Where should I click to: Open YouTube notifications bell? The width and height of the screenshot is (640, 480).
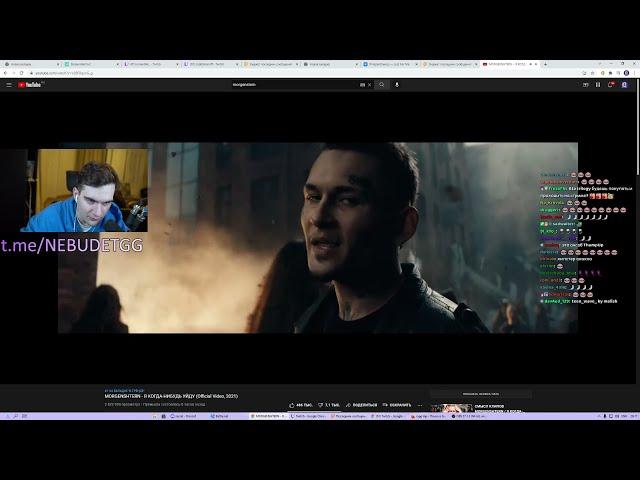coord(611,85)
